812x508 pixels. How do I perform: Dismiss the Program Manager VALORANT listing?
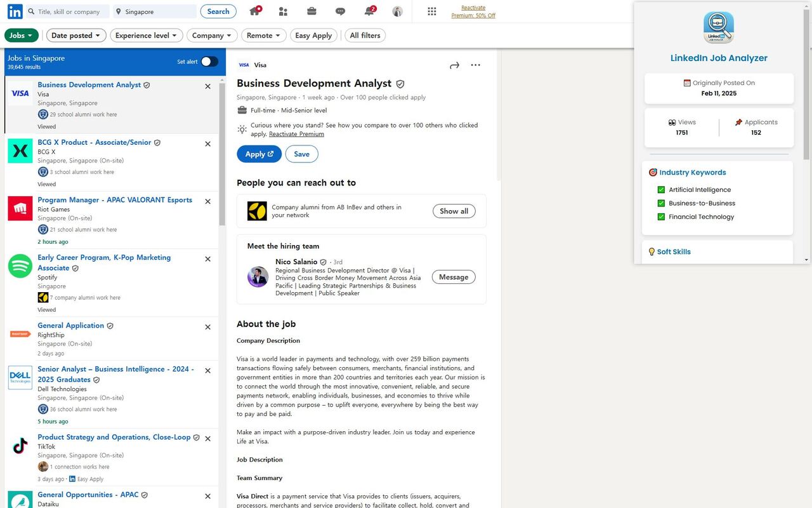point(207,201)
